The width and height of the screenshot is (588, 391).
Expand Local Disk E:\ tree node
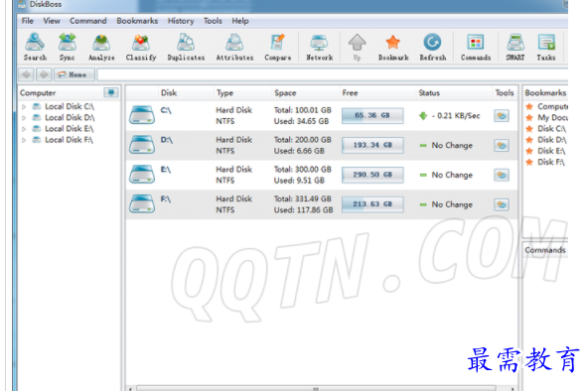(x=24, y=129)
